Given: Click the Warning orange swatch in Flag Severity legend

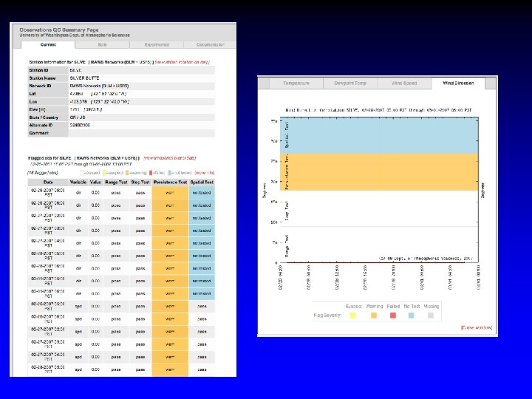Looking at the screenshot, I should (374, 316).
